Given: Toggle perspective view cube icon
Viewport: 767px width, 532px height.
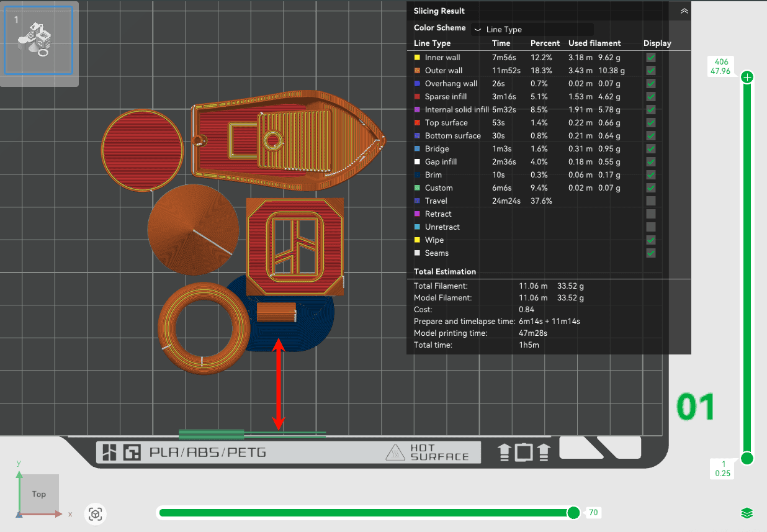Looking at the screenshot, I should pyautogui.click(x=95, y=514).
